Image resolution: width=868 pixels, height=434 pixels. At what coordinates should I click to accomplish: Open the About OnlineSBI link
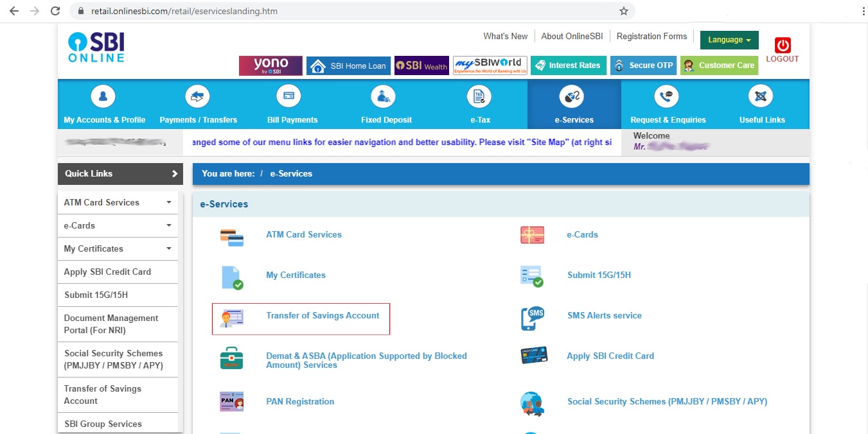point(572,37)
